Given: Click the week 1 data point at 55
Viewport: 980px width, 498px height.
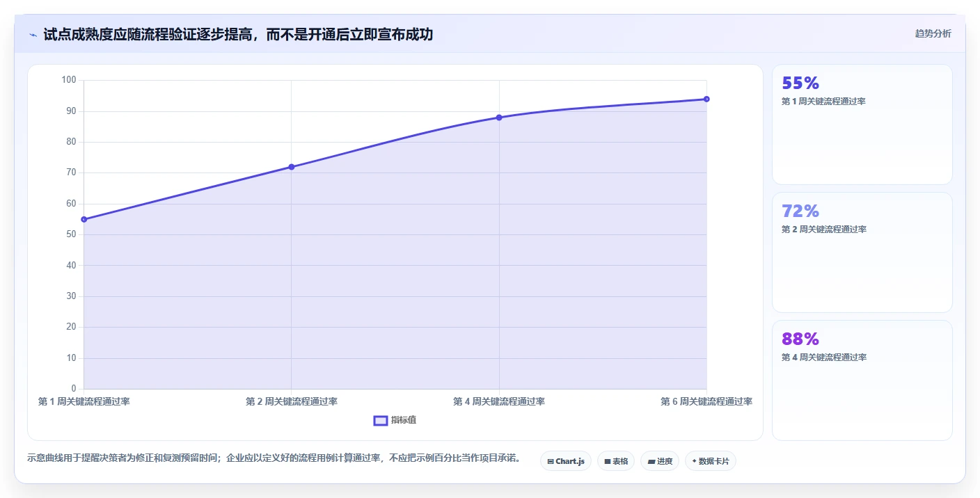Looking at the screenshot, I should pyautogui.click(x=84, y=219).
